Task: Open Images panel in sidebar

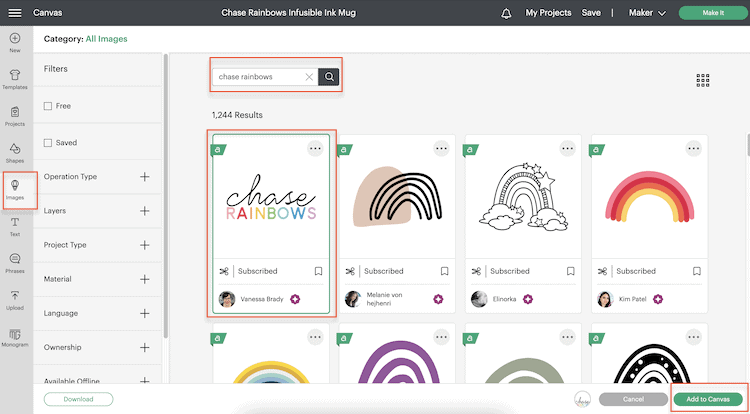Action: [x=15, y=190]
